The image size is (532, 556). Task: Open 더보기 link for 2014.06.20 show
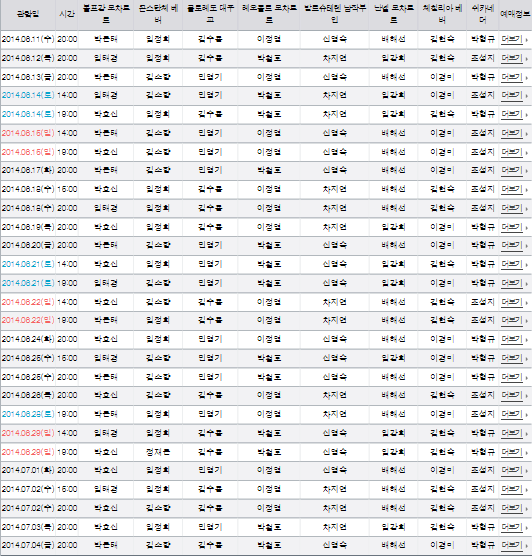(x=512, y=245)
